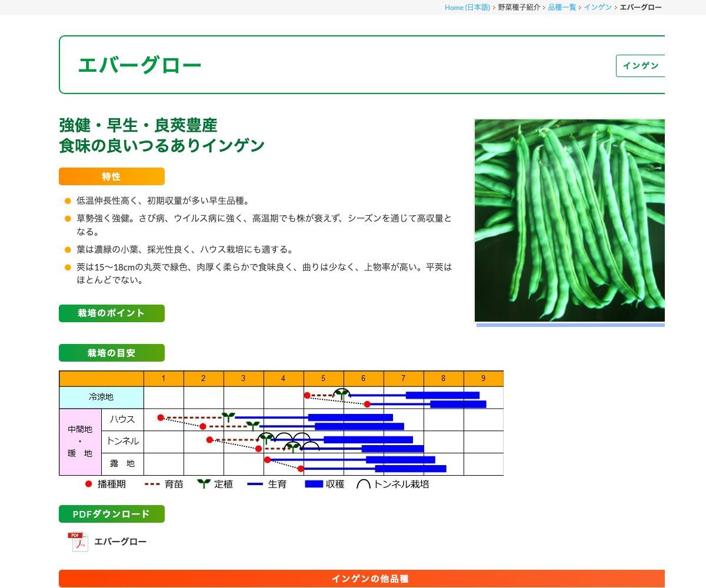Viewport: 706px width, 588px height.
Task: Click the 栽培のポイント section heading
Action: pos(111,313)
